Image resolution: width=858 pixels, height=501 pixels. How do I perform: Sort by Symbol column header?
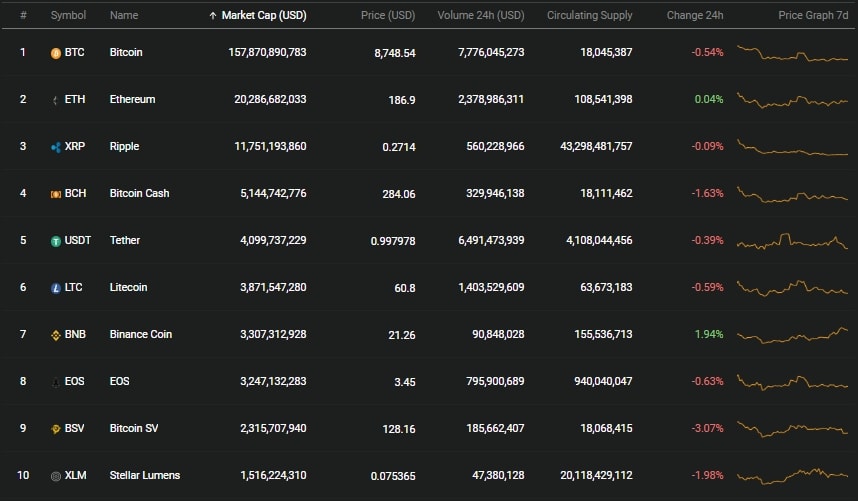pos(68,15)
